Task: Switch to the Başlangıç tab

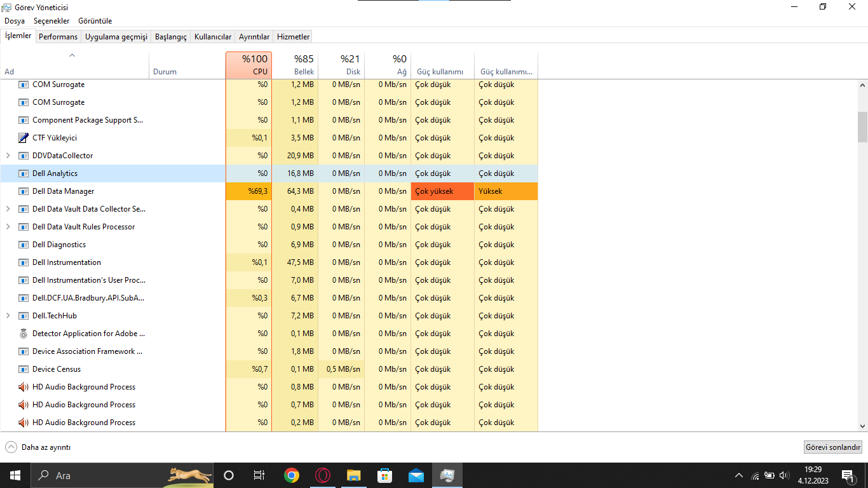Action: (171, 37)
